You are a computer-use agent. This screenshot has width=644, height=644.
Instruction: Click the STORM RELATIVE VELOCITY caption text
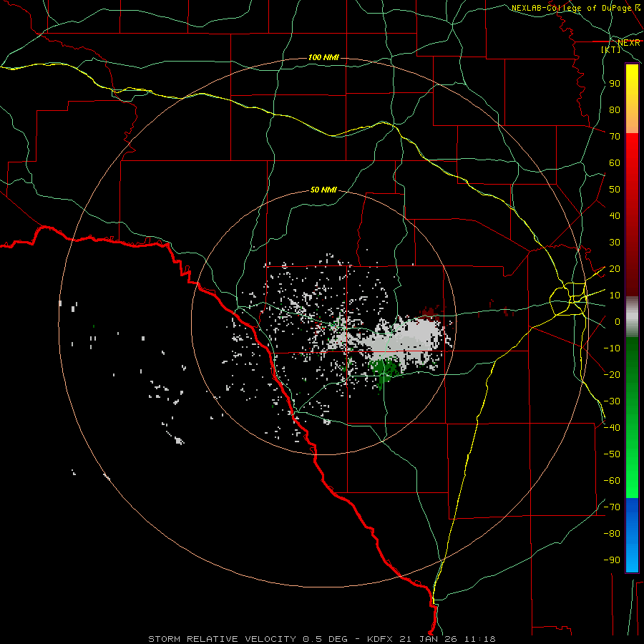point(222,639)
